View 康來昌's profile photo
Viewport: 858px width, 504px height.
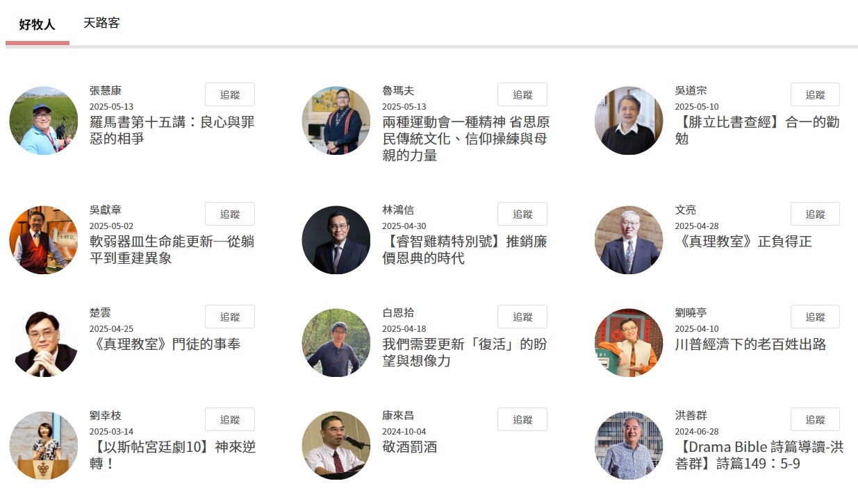336,446
